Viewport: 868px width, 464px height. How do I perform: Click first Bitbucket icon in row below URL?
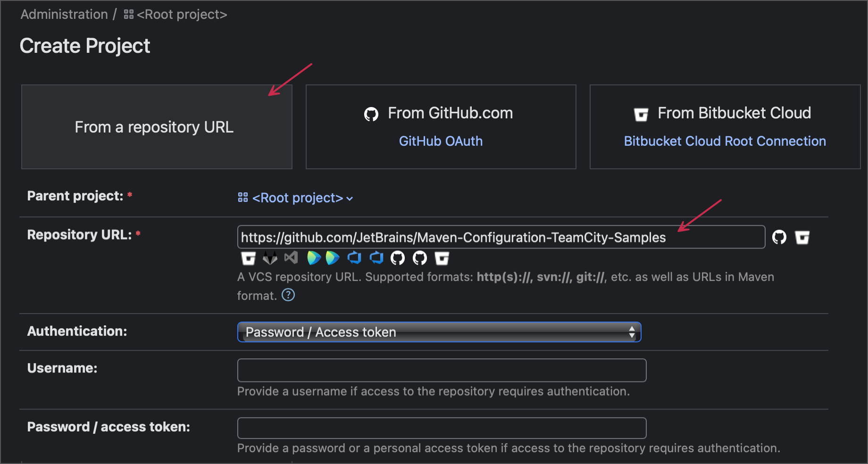(248, 258)
